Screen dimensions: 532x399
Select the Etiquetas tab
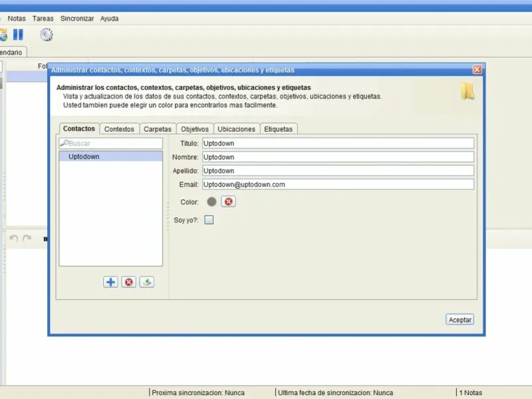(x=278, y=129)
